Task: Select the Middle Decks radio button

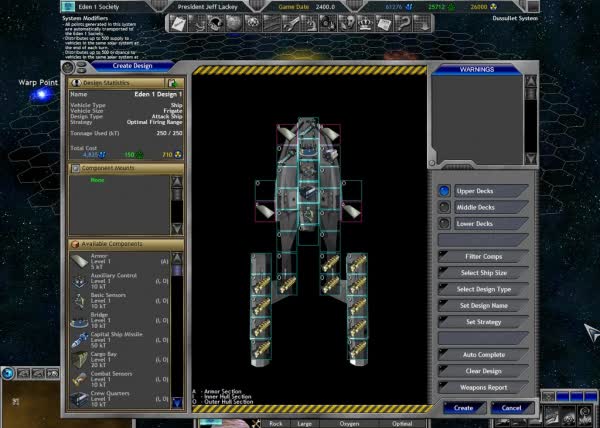Action: (444, 207)
